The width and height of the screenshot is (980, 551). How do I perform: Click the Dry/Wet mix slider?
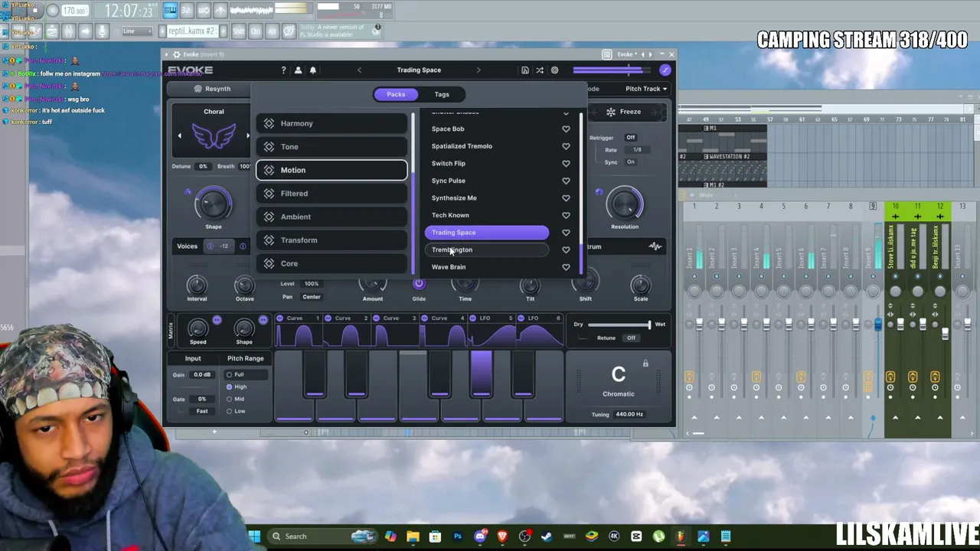coord(618,325)
